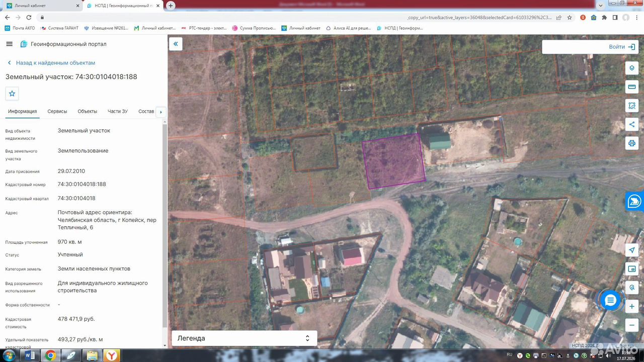The height and width of the screenshot is (362, 644).
Task: Print the map
Action: coord(632,143)
